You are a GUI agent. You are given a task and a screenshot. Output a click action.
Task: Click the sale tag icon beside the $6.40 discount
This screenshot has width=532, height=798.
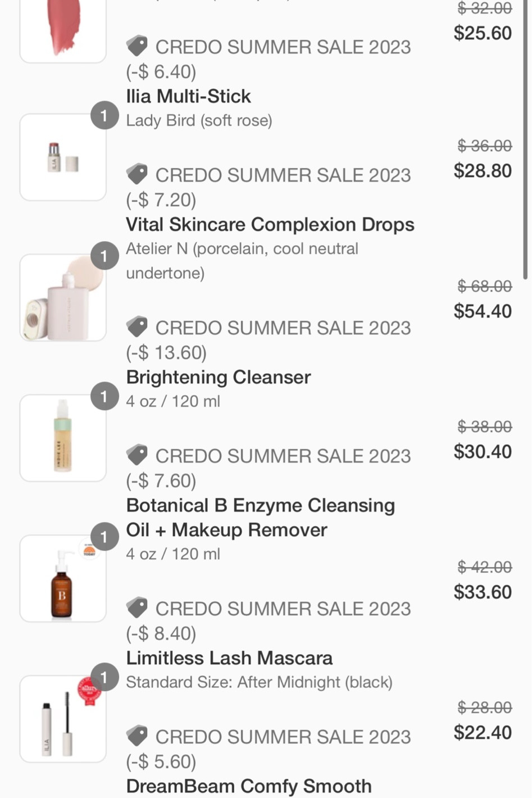(137, 46)
